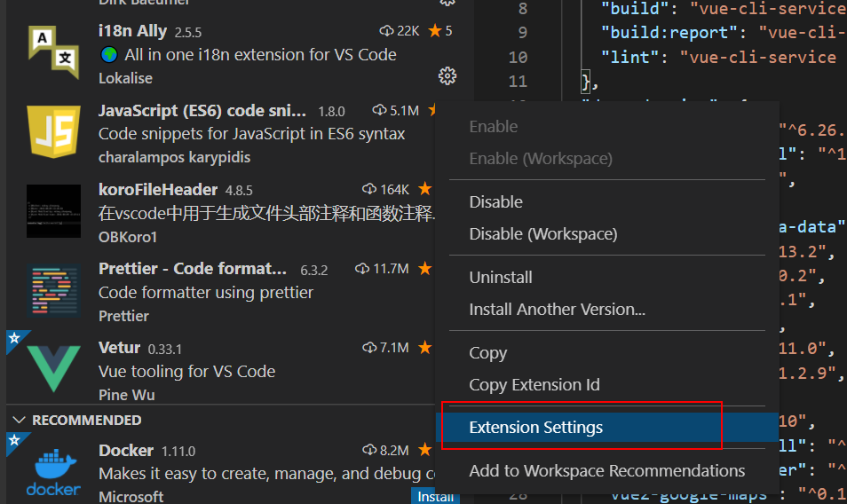Open the Prettier - Code formatter title

click(193, 268)
